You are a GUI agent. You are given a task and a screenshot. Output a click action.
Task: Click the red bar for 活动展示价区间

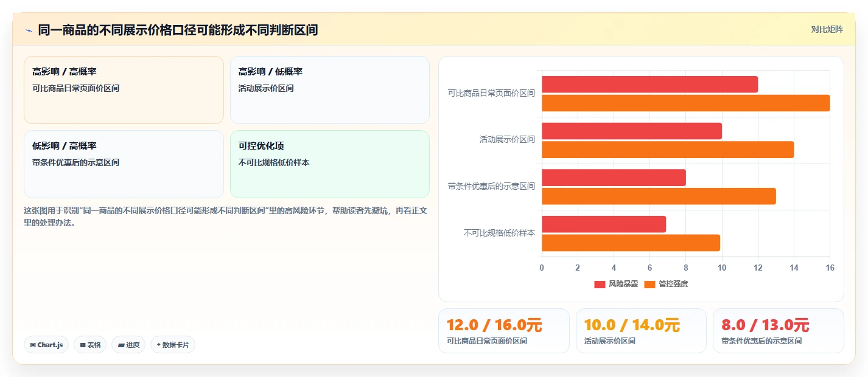[x=632, y=131]
